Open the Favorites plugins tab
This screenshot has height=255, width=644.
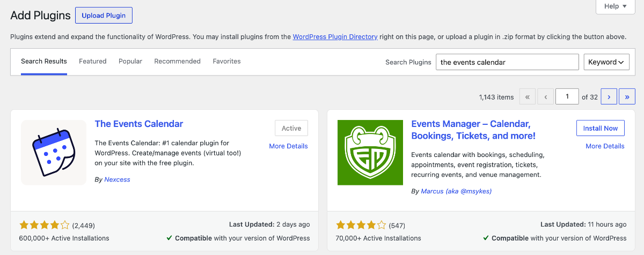pos(226,61)
